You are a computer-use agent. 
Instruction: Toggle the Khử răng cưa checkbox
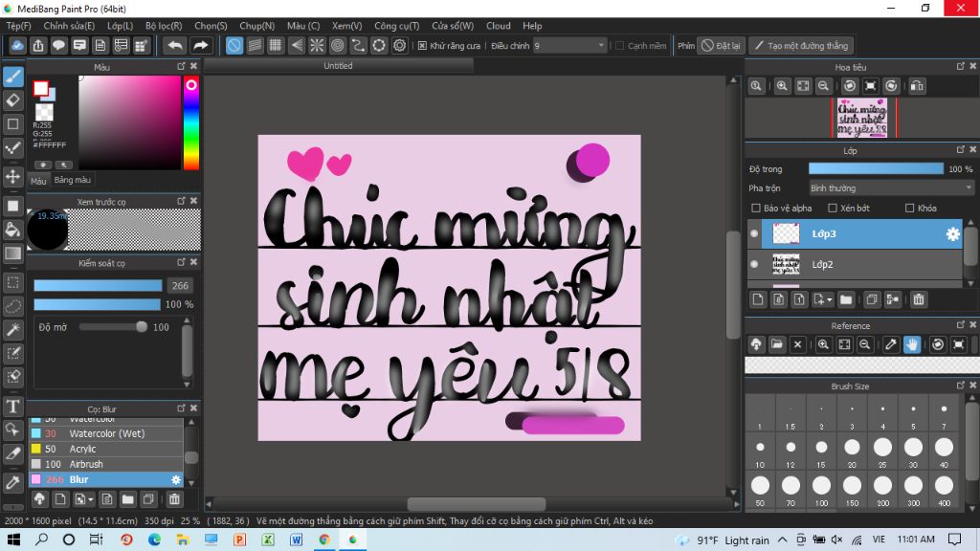[x=422, y=46]
